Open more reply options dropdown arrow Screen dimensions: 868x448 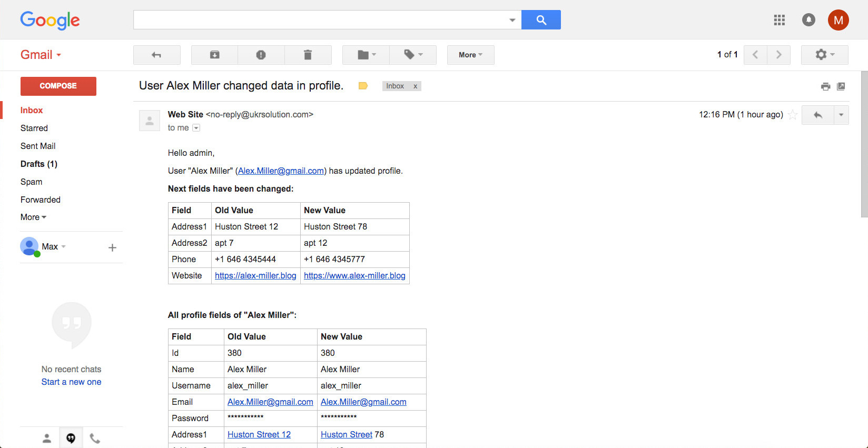pos(841,115)
